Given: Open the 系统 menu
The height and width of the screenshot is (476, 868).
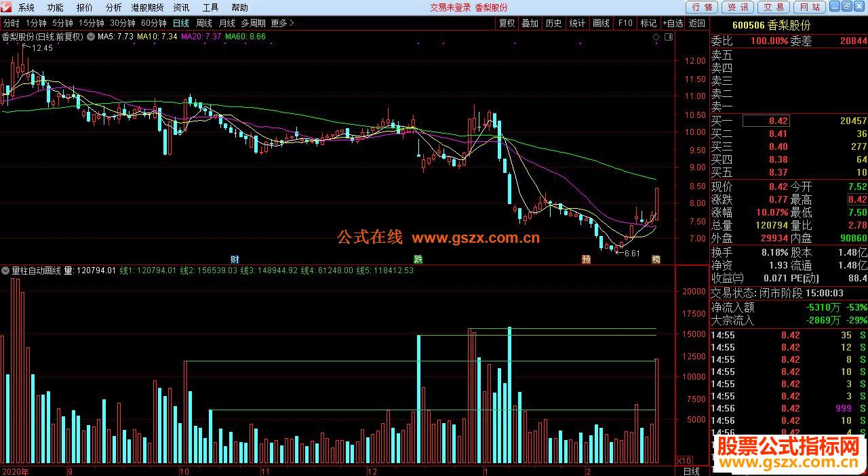Looking at the screenshot, I should (x=26, y=7).
